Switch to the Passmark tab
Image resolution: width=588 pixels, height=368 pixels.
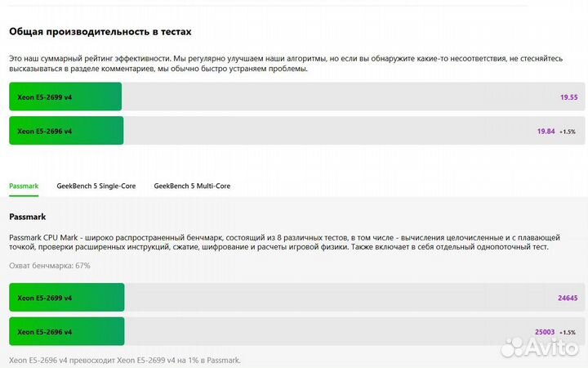coord(24,186)
